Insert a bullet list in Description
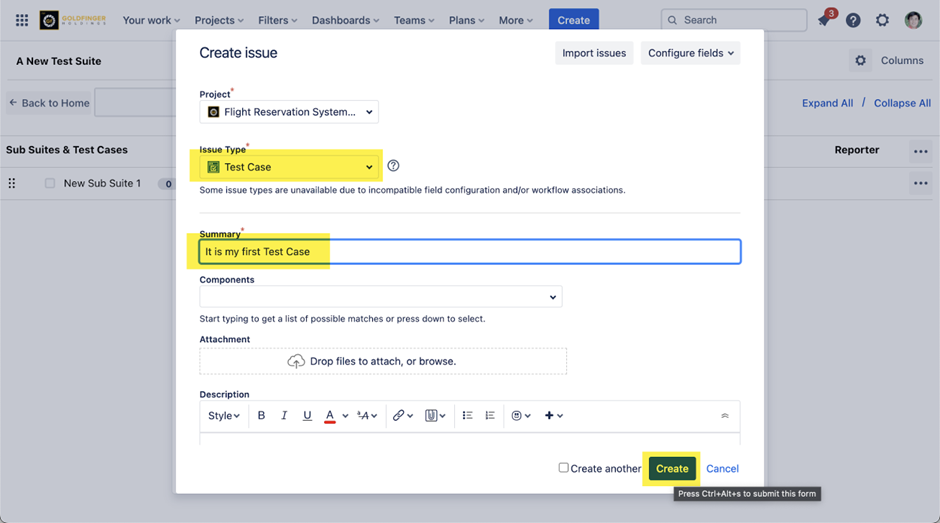This screenshot has width=940, height=523. pos(467,416)
